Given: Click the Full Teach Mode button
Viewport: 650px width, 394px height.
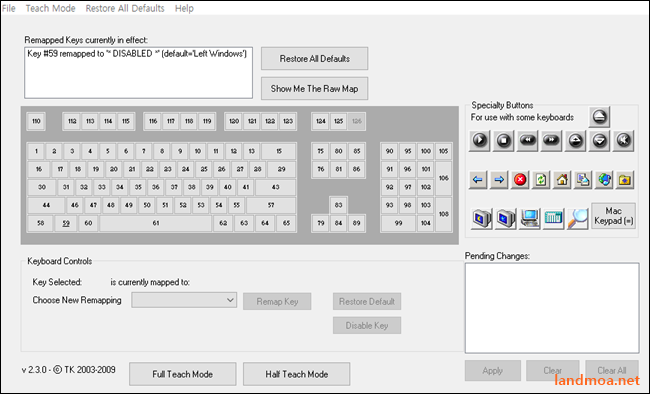Looking at the screenshot, I should click(x=182, y=374).
